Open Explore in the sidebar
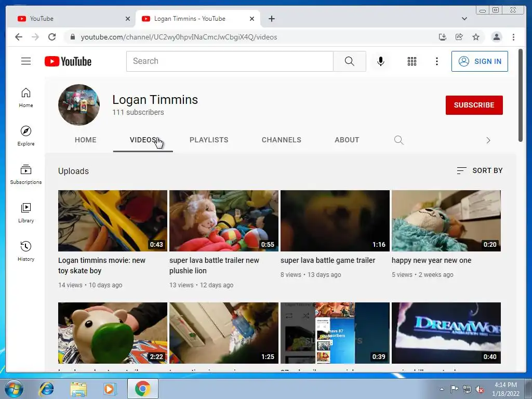Screen dimensions: 532x399 point(26,136)
